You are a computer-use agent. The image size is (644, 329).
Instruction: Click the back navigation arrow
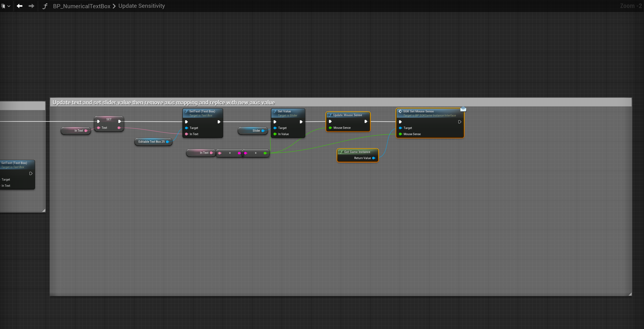coord(19,6)
